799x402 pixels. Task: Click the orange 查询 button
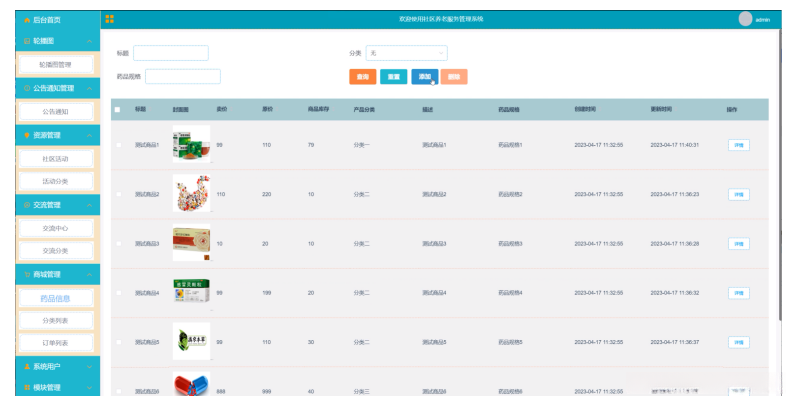click(362, 77)
